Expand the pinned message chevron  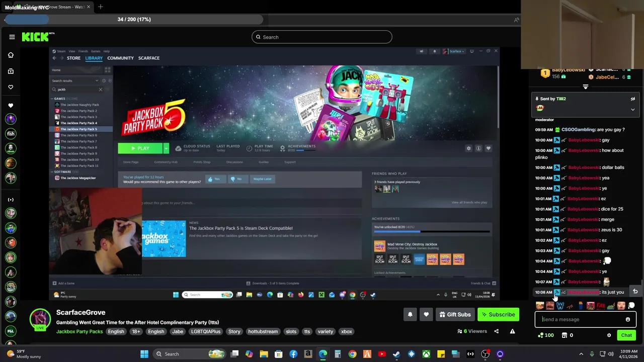pyautogui.click(x=633, y=109)
